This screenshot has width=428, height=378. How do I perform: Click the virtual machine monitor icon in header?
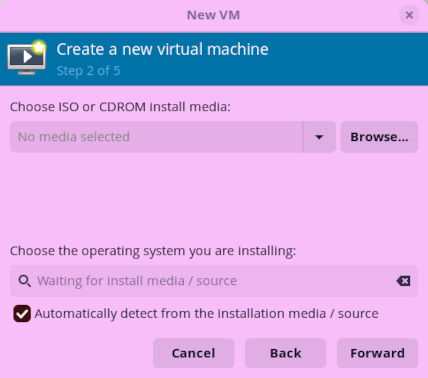point(27,58)
